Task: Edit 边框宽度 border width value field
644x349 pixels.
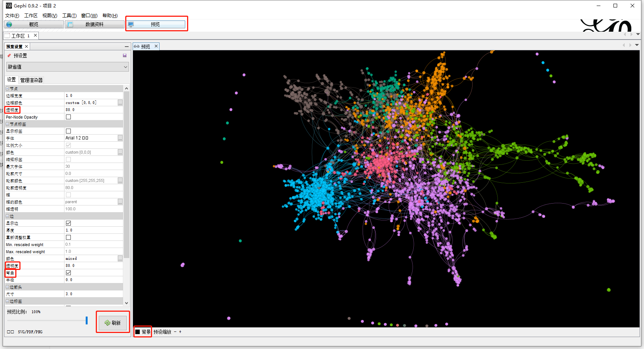Action: pyautogui.click(x=94, y=95)
